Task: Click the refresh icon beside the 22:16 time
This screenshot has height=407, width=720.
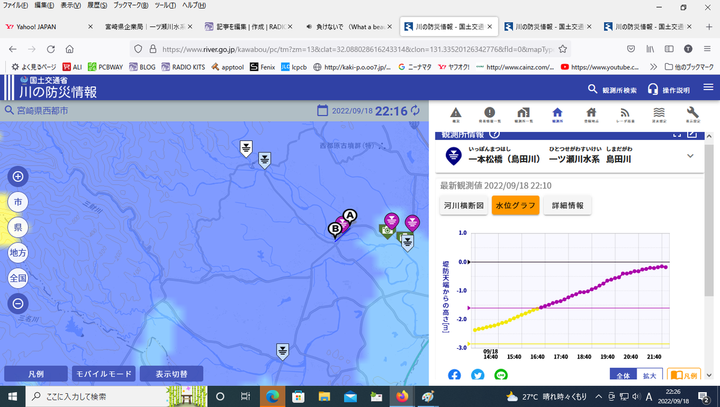Action: tap(417, 112)
